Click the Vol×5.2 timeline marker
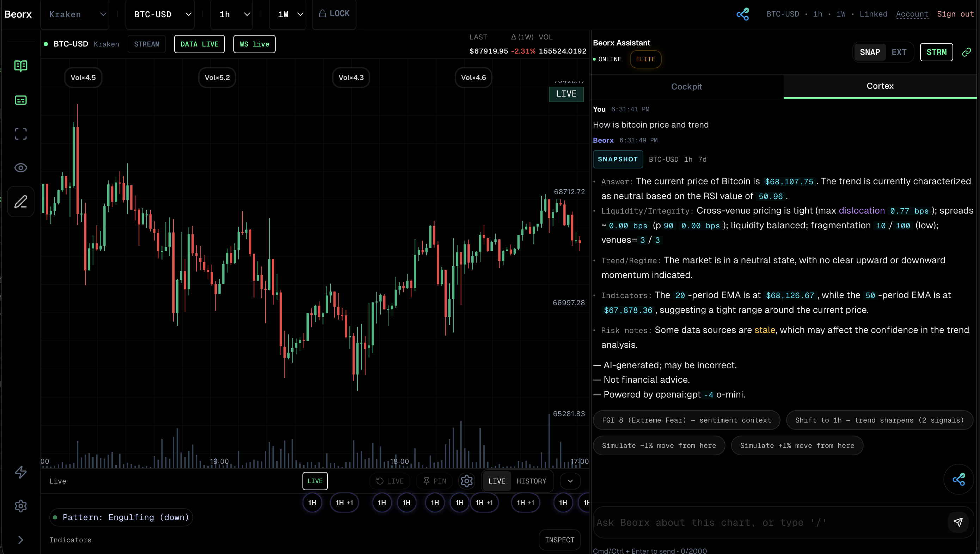Viewport: 980px width, 554px height. (x=217, y=78)
